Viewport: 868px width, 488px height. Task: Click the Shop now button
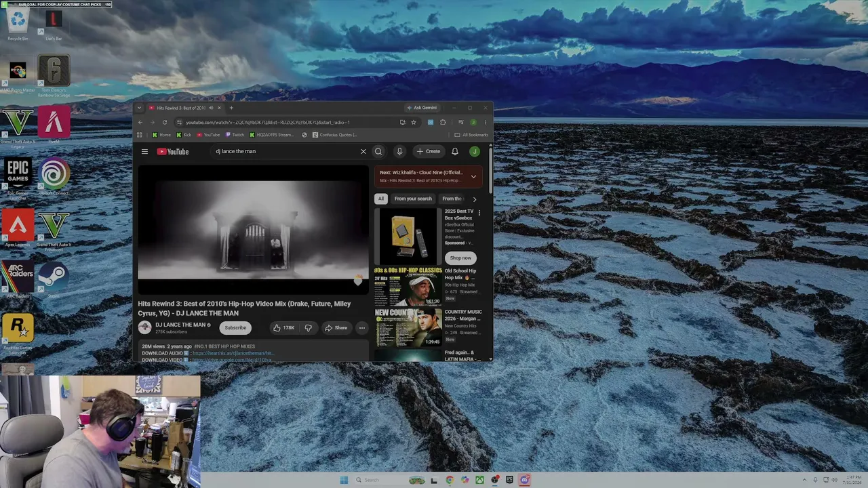tap(460, 258)
